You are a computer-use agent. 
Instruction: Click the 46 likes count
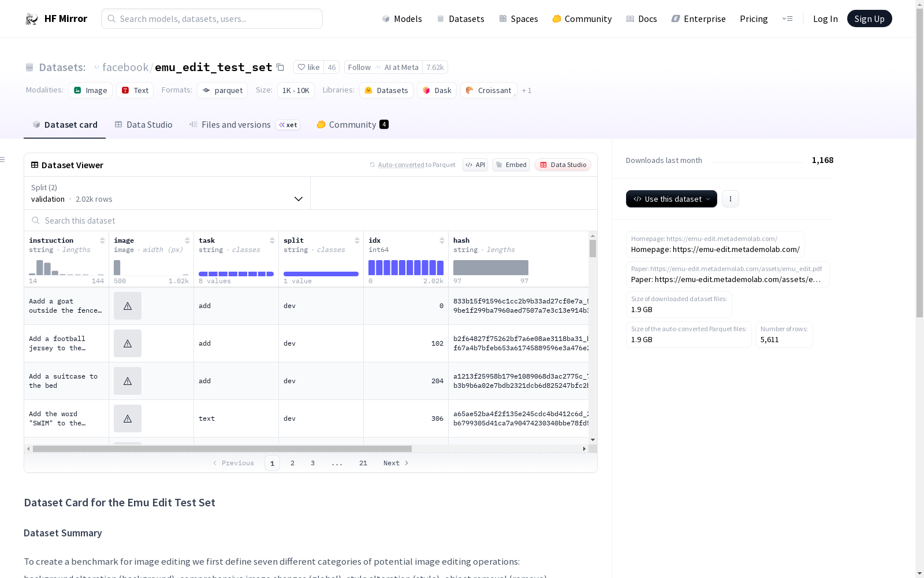331,67
